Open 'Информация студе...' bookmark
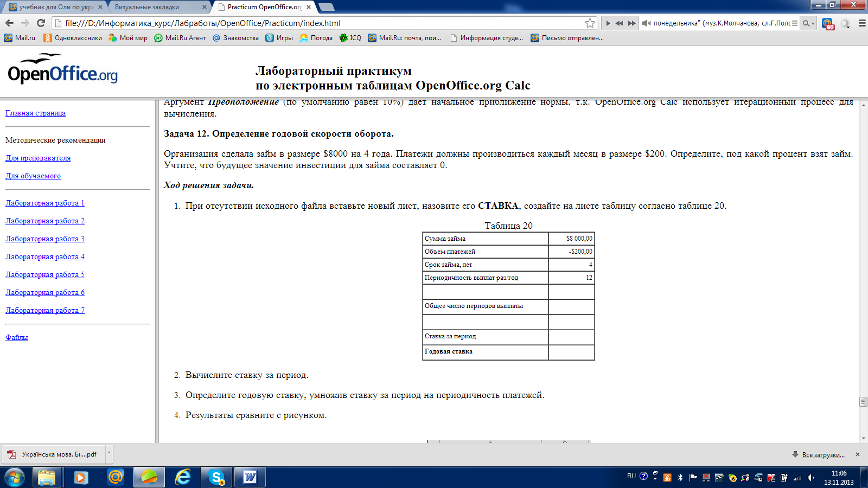Viewport: 868px width, 488px height. tap(487, 38)
